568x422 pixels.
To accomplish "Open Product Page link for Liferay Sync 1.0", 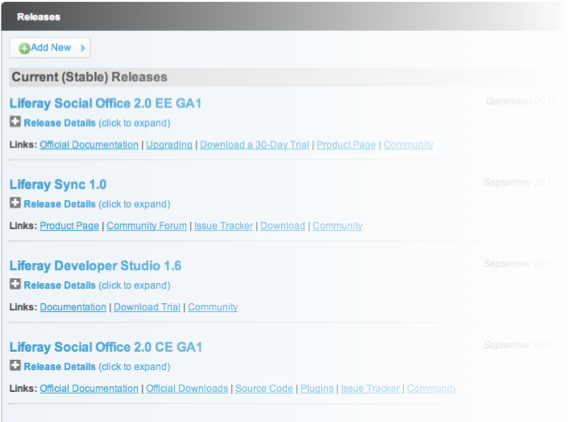I will tap(69, 226).
